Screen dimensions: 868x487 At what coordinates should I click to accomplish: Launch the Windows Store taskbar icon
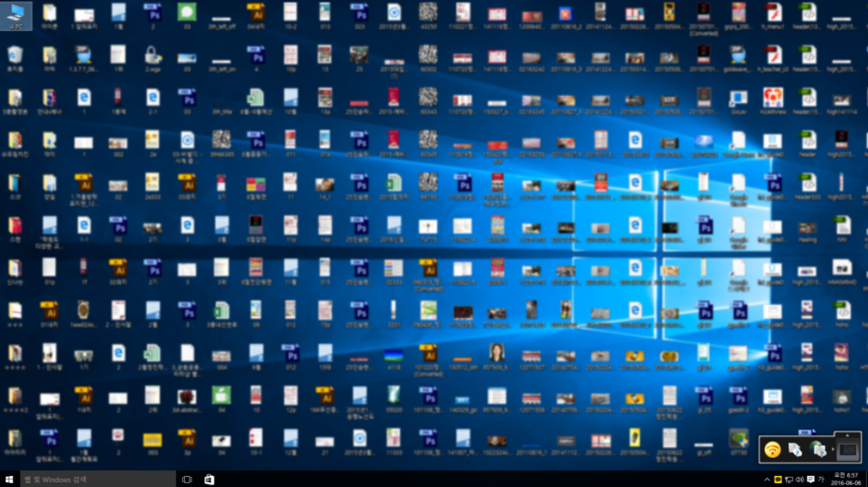pos(209,479)
